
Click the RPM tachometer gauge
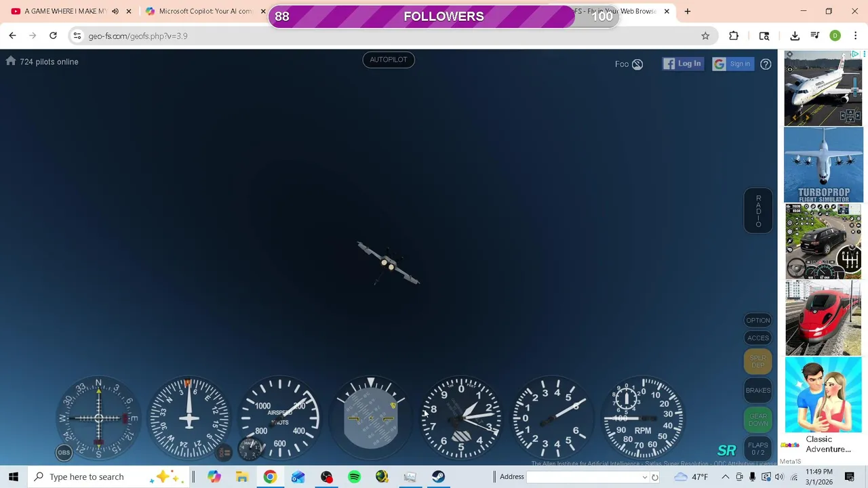coord(643,418)
